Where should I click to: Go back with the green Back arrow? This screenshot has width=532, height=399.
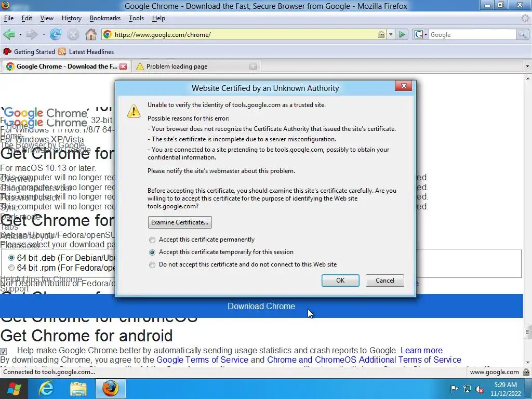[9, 34]
